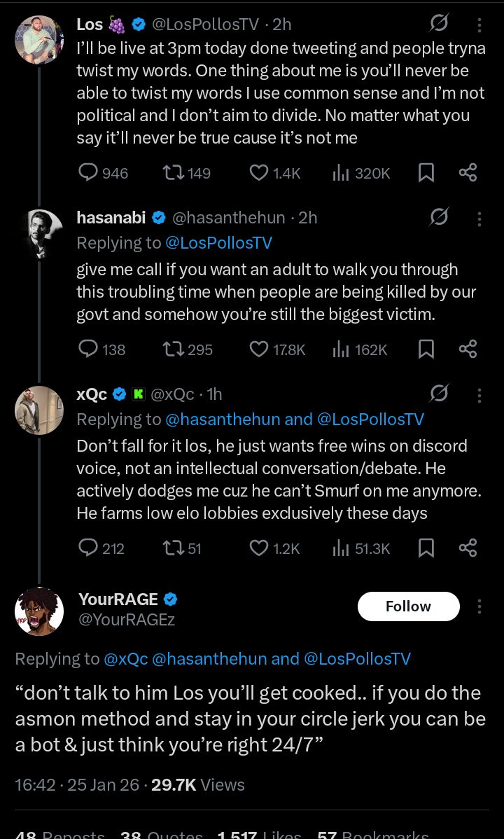Screen dimensions: 504x839
Task: Open more options on Los's tweet
Action: tap(479, 25)
